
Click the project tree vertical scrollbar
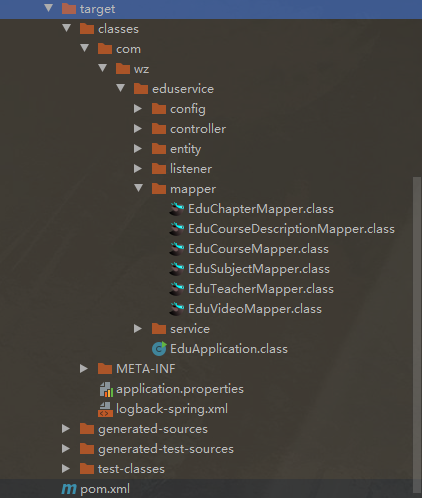(x=417, y=335)
